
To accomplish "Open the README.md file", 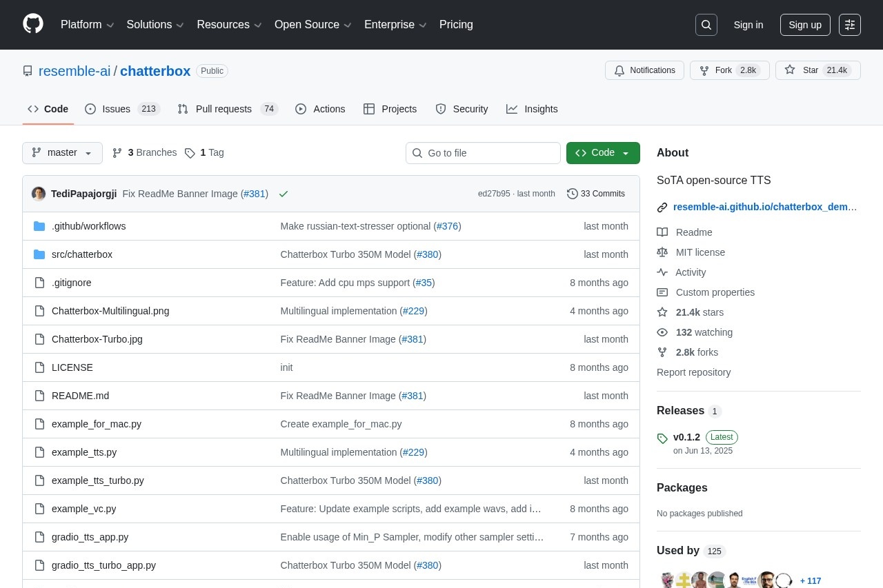I will point(80,396).
